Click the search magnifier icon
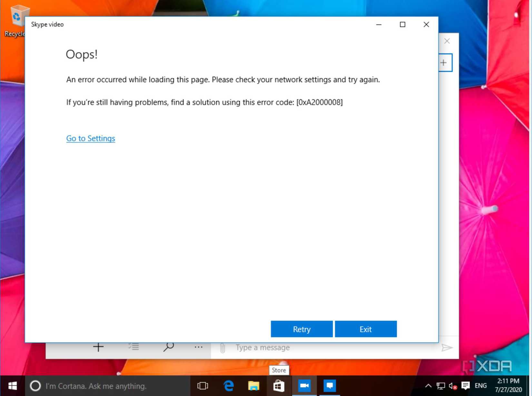The width and height of the screenshot is (532, 396). click(168, 347)
